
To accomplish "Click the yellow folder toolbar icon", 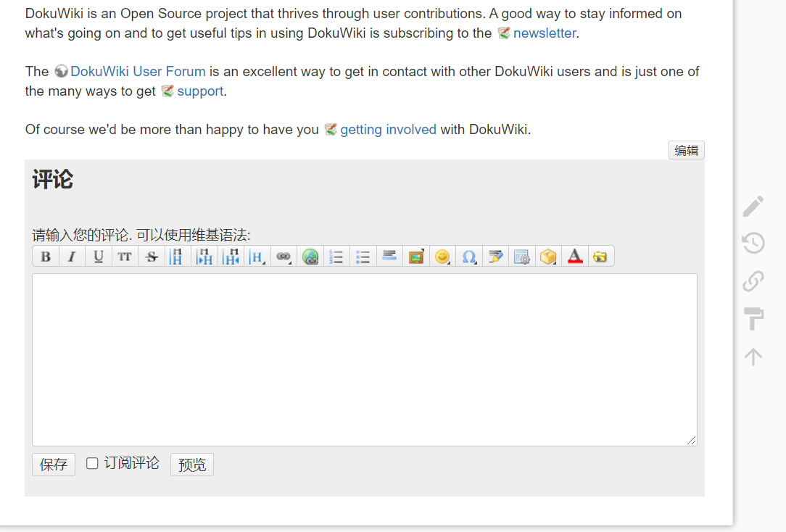I will (600, 257).
